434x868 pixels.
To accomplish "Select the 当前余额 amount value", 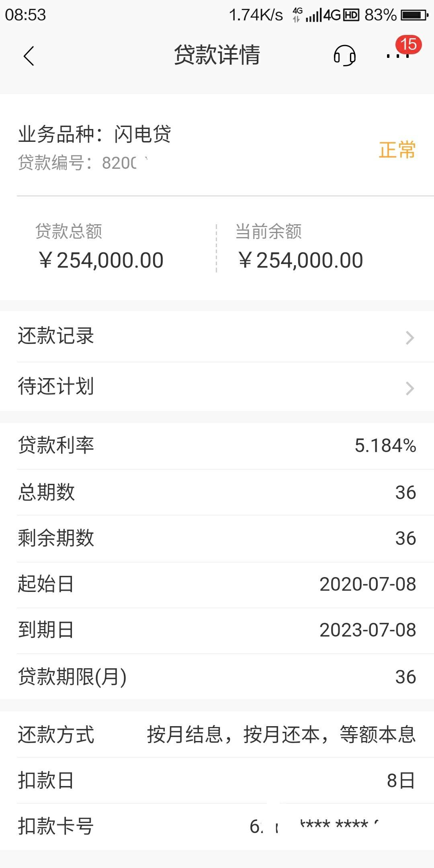I will [301, 260].
